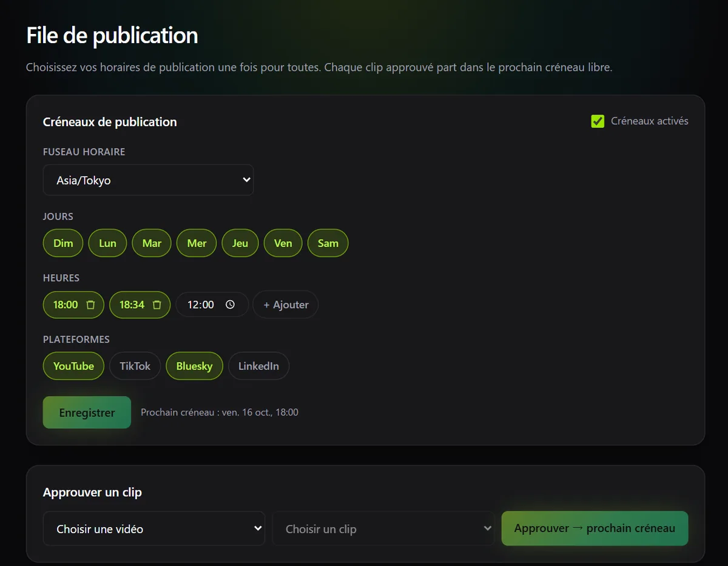Click Approuver → prochain créneau button
The width and height of the screenshot is (728, 566).
coord(595,528)
